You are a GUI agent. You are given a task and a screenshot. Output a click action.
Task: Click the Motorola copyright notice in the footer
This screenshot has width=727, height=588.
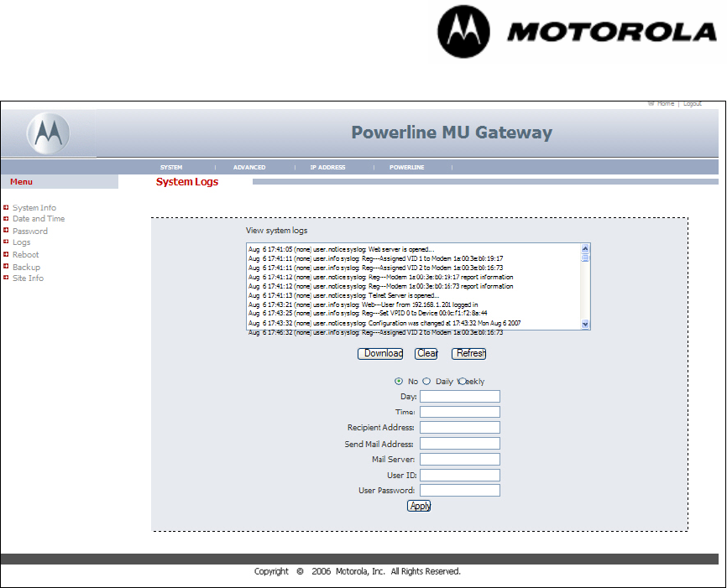tap(358, 571)
